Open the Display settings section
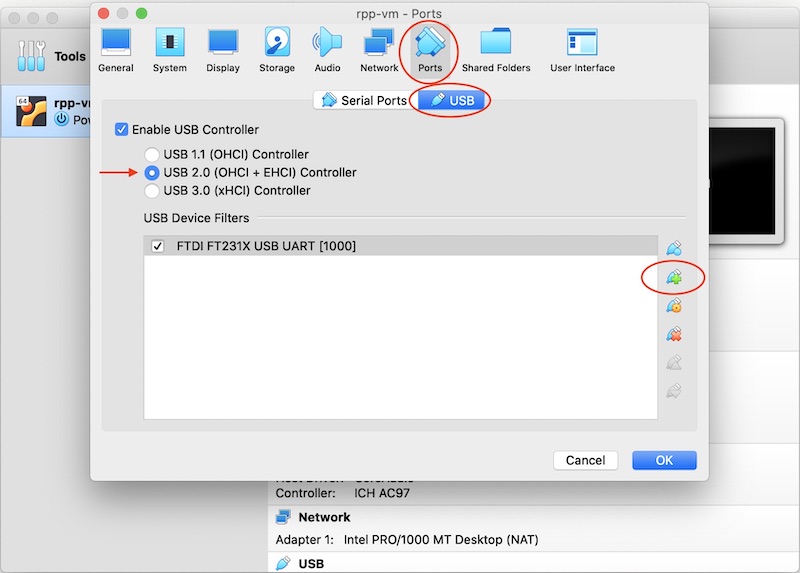 point(223,50)
